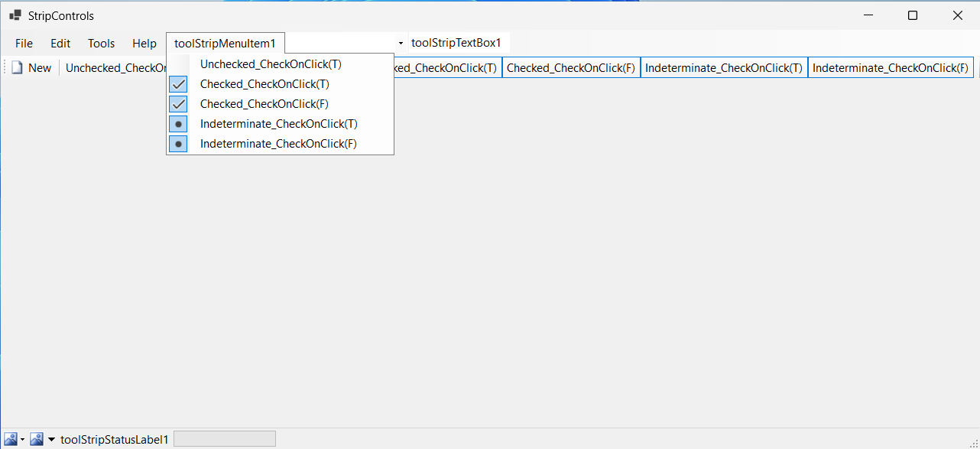Viewport: 980px width, 449px height.
Task: Click the image icon split button in status bar
Action: coord(10,438)
